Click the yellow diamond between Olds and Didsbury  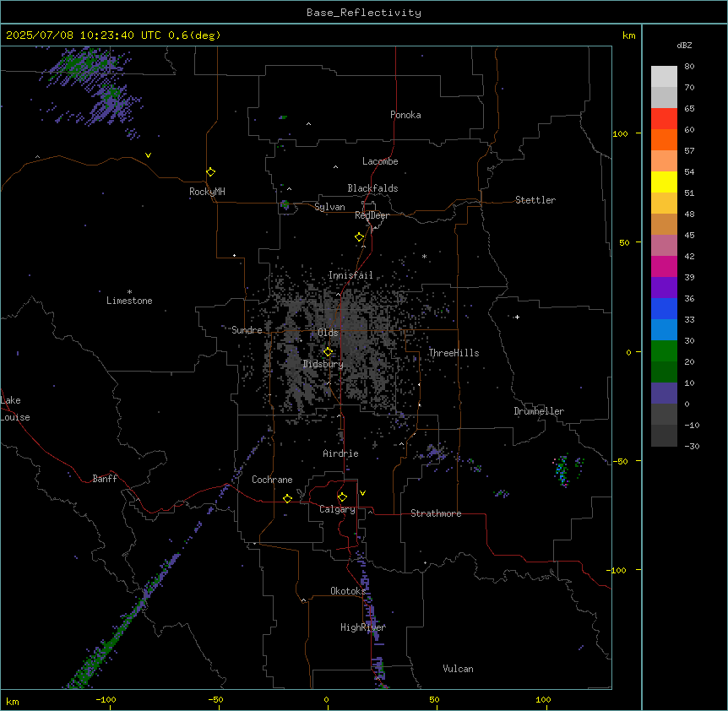[x=328, y=352]
